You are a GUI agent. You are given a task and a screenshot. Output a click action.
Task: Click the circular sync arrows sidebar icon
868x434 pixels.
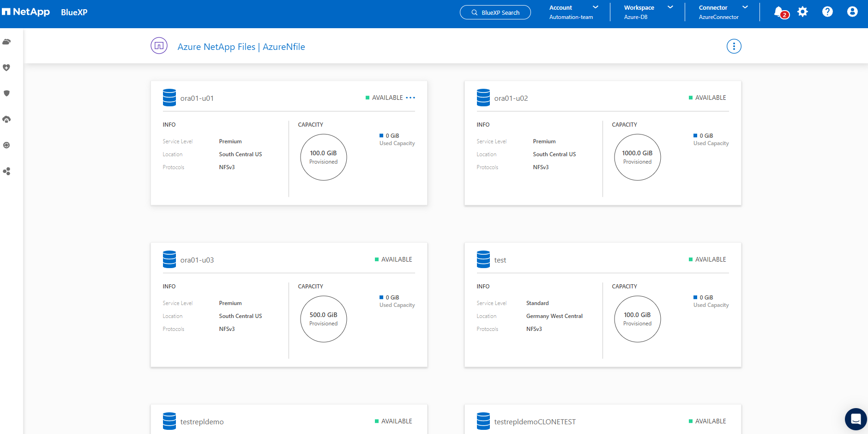coord(6,145)
